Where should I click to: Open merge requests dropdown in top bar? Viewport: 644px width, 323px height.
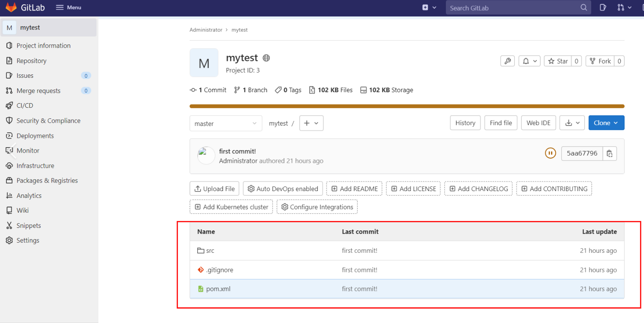[x=624, y=8]
